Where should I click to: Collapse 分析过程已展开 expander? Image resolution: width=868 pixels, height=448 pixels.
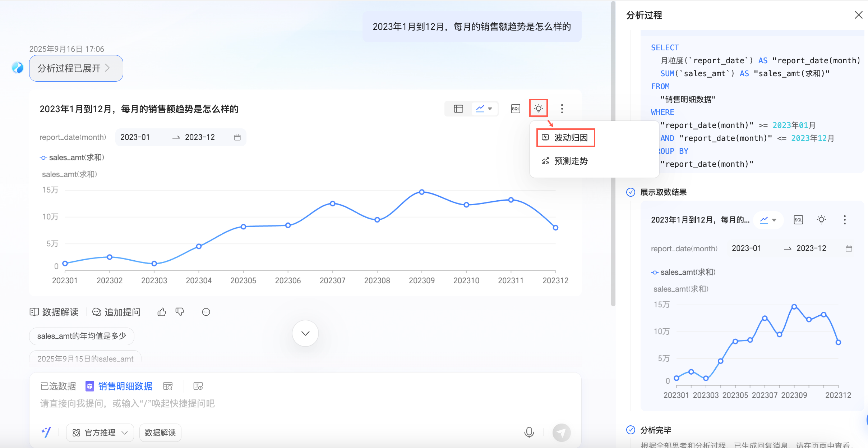pos(76,68)
